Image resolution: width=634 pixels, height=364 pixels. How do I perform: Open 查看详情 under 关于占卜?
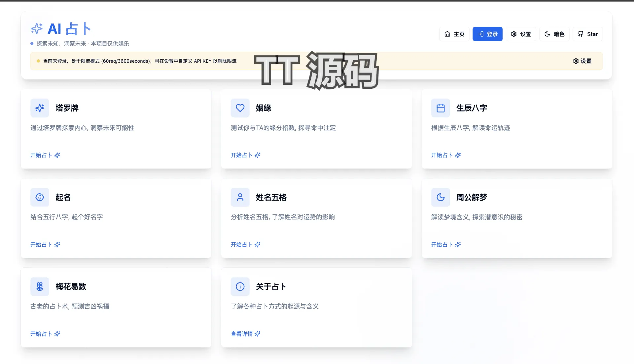pyautogui.click(x=246, y=334)
